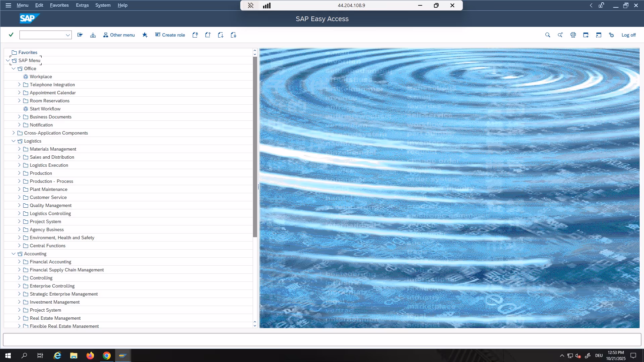The image size is (644, 362).
Task: Click the tree panel vertical scrollbar
Action: coord(255,148)
